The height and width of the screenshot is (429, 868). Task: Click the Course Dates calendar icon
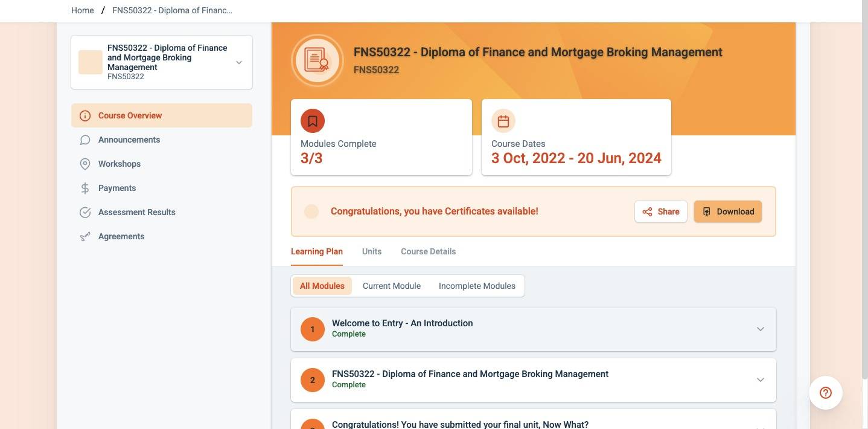[x=503, y=121]
